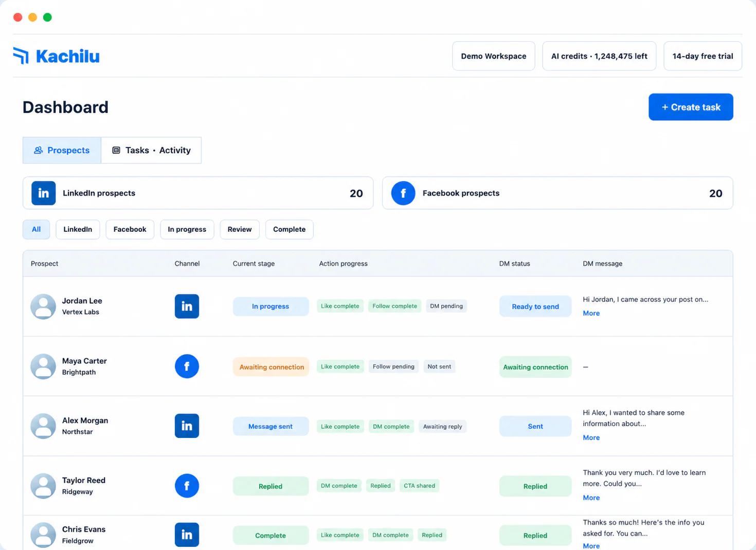Click the AI credits balance button
756x550 pixels.
pos(599,56)
